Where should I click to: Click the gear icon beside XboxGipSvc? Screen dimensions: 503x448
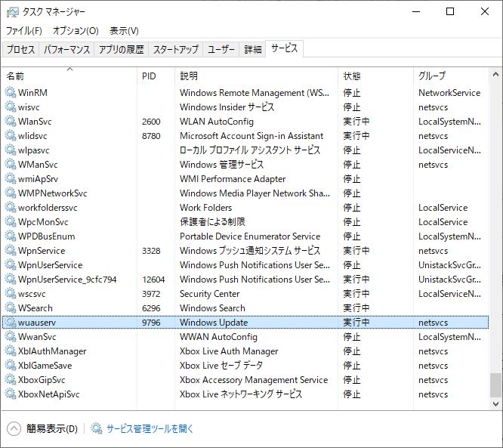[x=11, y=380]
